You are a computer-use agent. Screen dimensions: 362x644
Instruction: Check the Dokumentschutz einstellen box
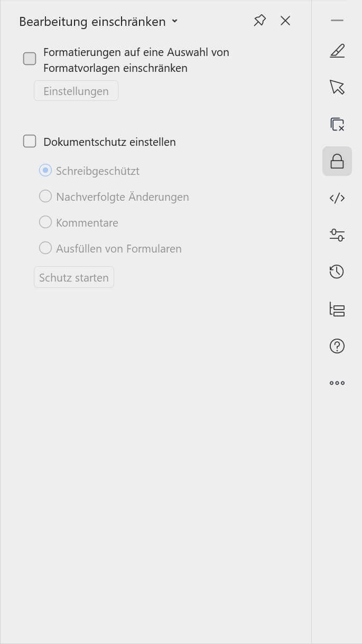coord(30,141)
